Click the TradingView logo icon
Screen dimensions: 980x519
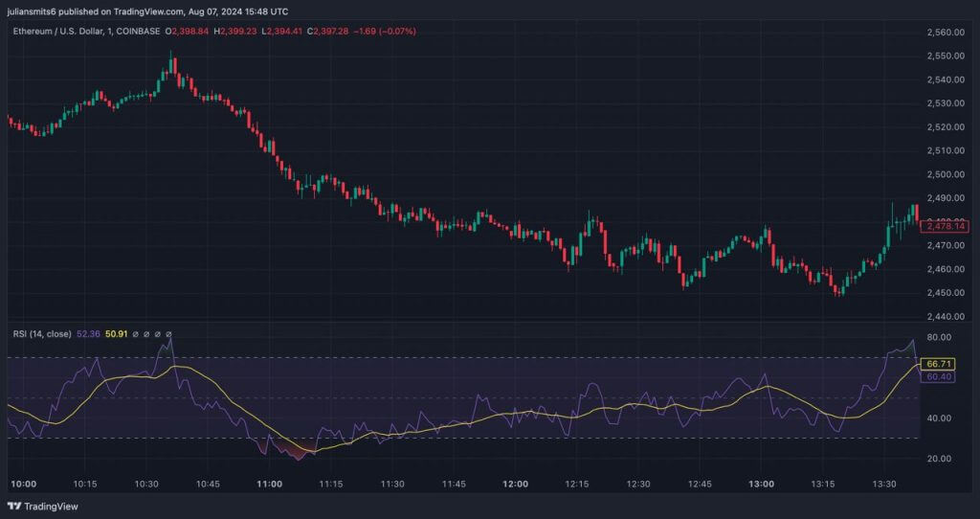13,506
